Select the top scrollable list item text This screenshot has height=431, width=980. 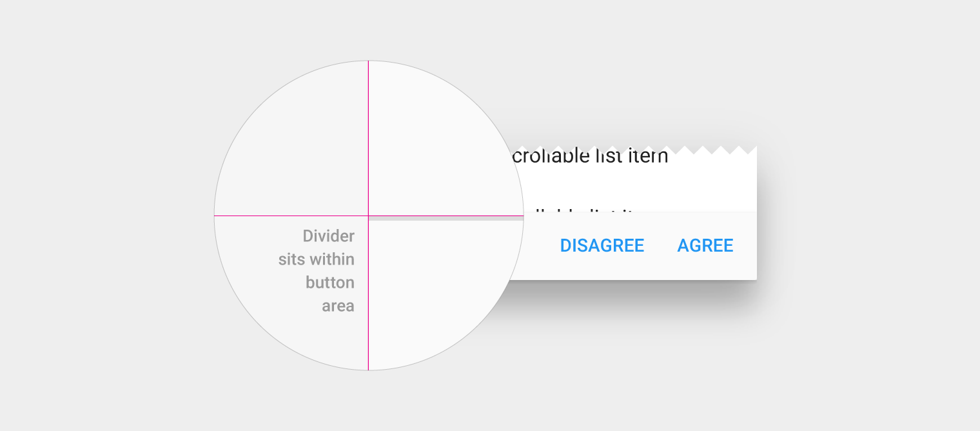588,156
